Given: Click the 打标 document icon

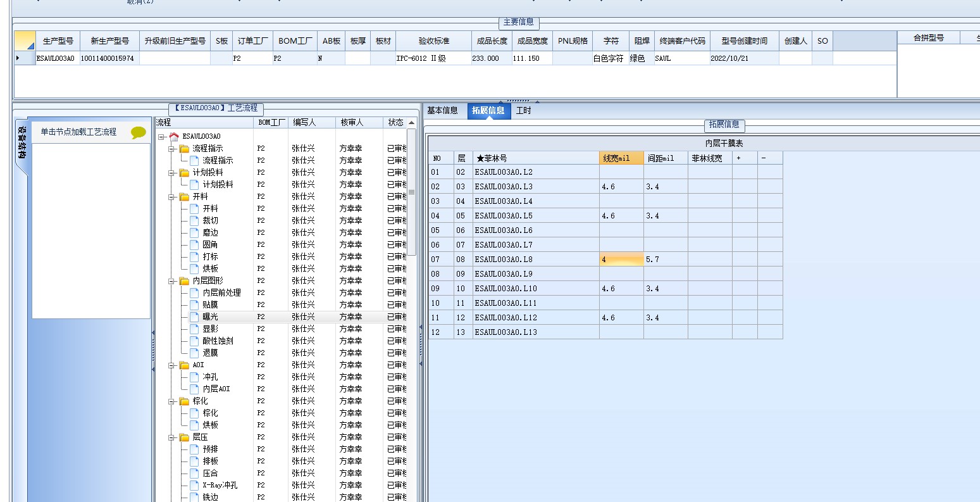Looking at the screenshot, I should click(194, 256).
